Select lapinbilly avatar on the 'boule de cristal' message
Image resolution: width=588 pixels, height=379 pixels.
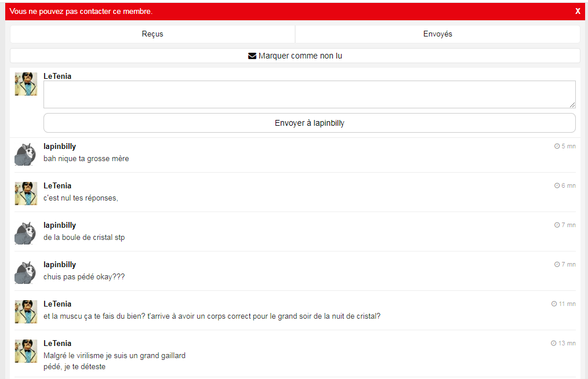[x=26, y=233]
